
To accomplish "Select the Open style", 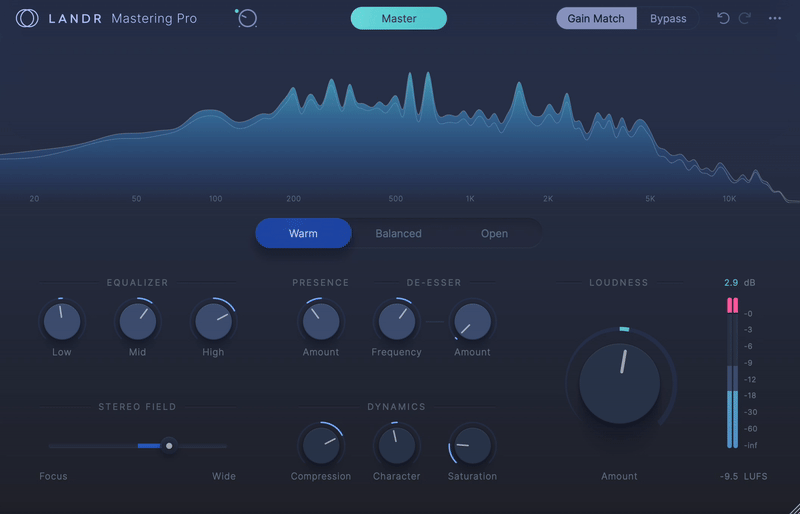I will click(x=494, y=233).
